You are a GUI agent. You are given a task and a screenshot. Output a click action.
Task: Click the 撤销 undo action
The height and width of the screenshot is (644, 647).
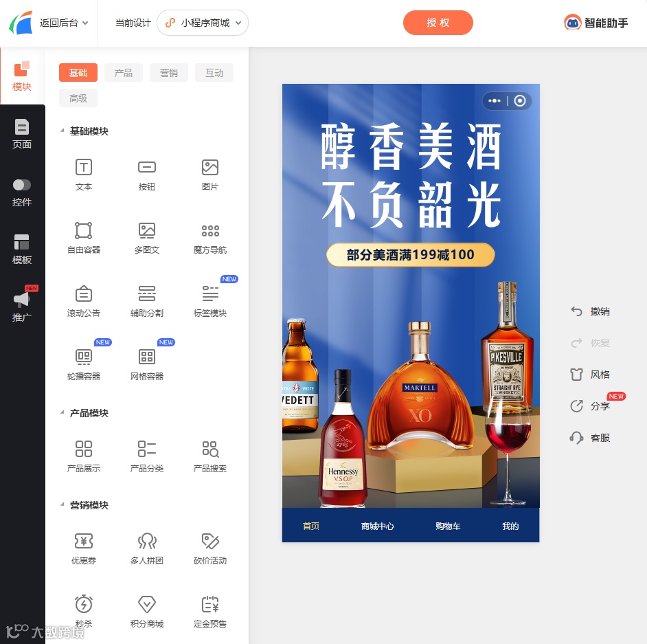point(590,311)
